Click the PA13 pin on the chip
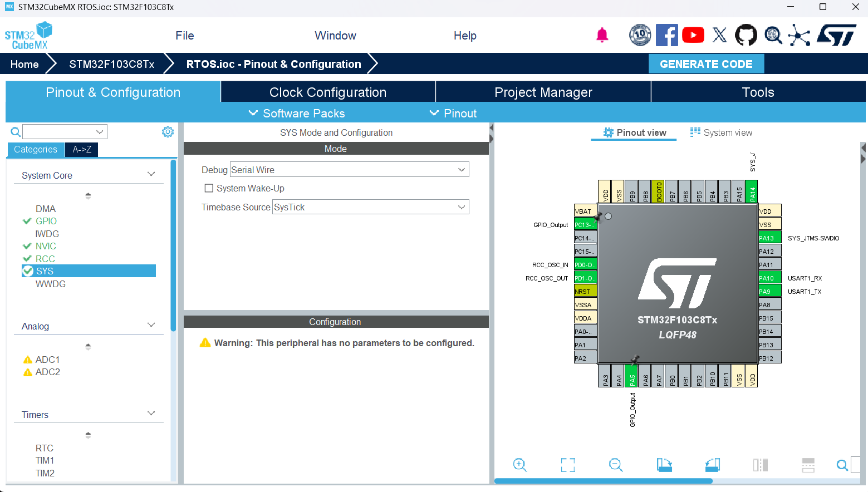 [770, 238]
